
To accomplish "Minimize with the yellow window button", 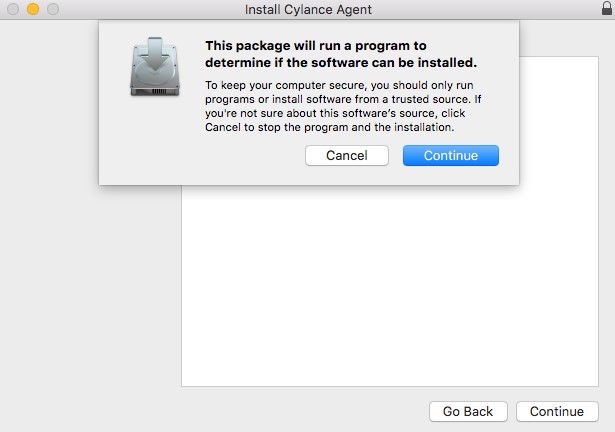I will [x=32, y=10].
